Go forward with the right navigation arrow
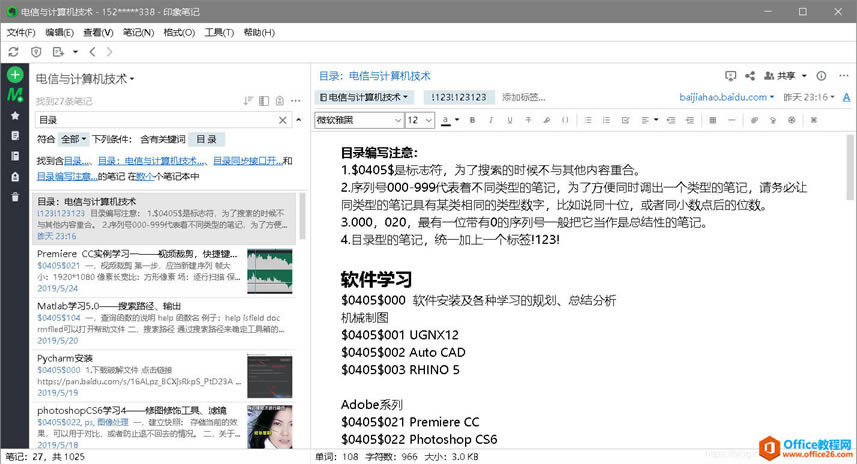857x464 pixels. point(109,52)
